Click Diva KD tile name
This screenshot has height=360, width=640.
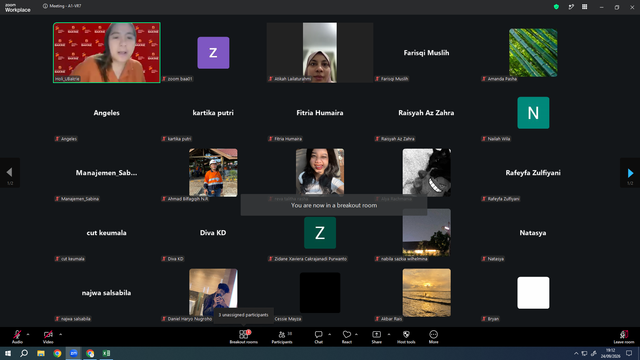click(x=213, y=233)
